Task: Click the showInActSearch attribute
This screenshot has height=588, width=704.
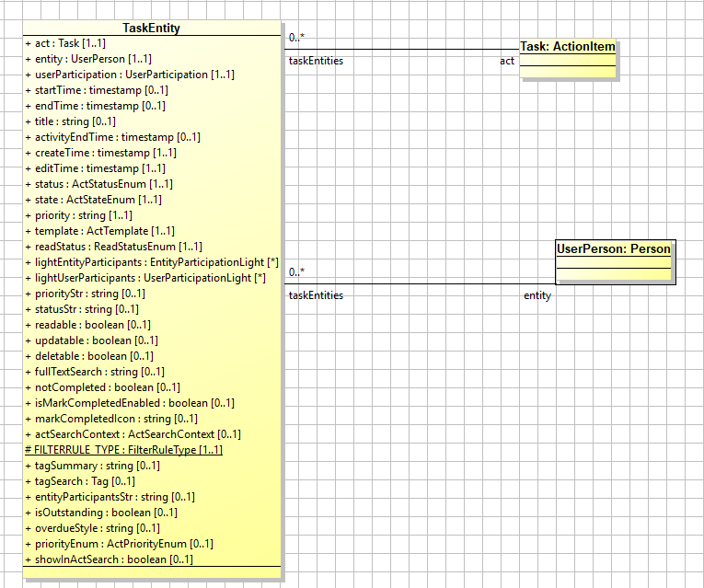Action: coord(109,559)
